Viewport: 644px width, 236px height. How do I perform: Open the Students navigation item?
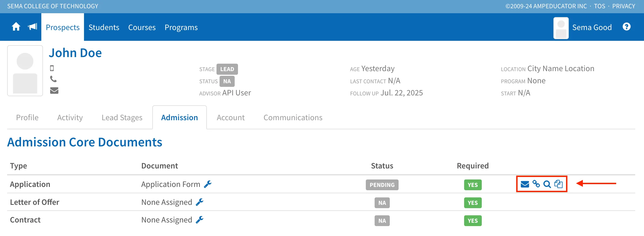point(104,27)
